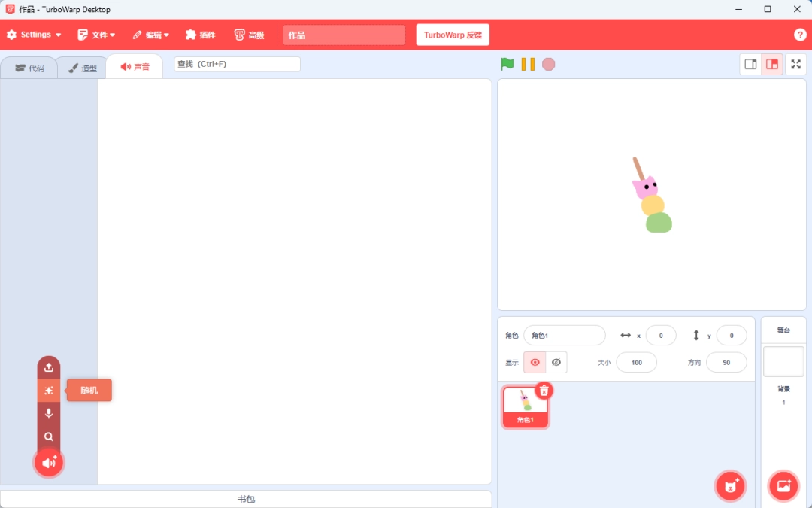
Task: Enter full screen stage mode
Action: (x=795, y=64)
